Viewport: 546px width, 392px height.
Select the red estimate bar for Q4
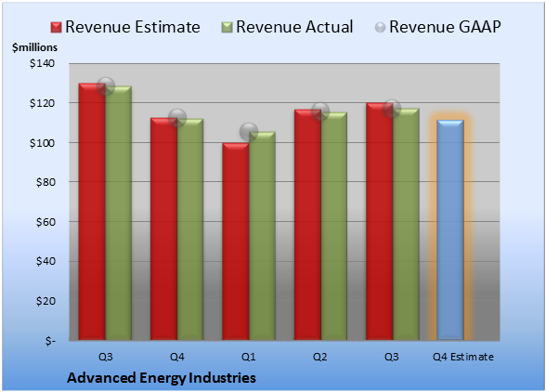click(163, 229)
